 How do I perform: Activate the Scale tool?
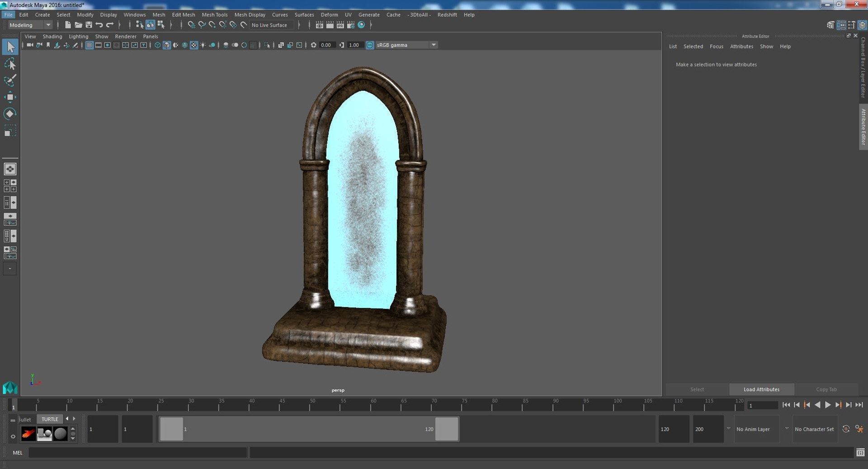(10, 131)
